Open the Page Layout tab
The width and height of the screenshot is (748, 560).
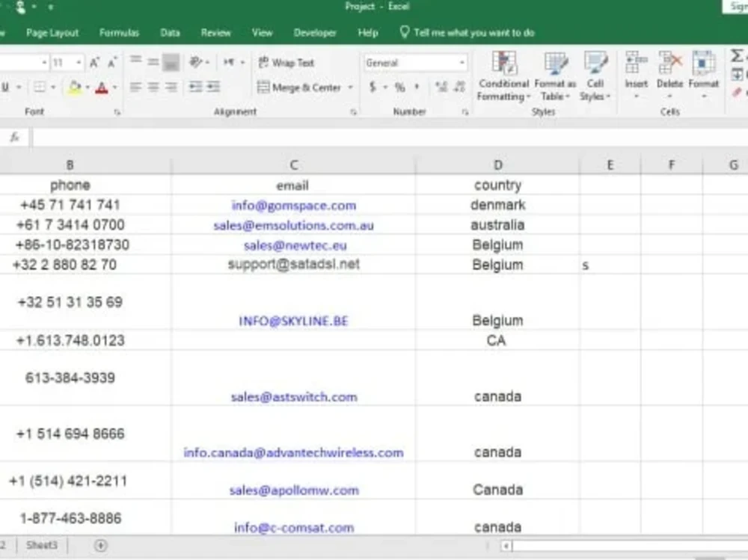tap(52, 33)
